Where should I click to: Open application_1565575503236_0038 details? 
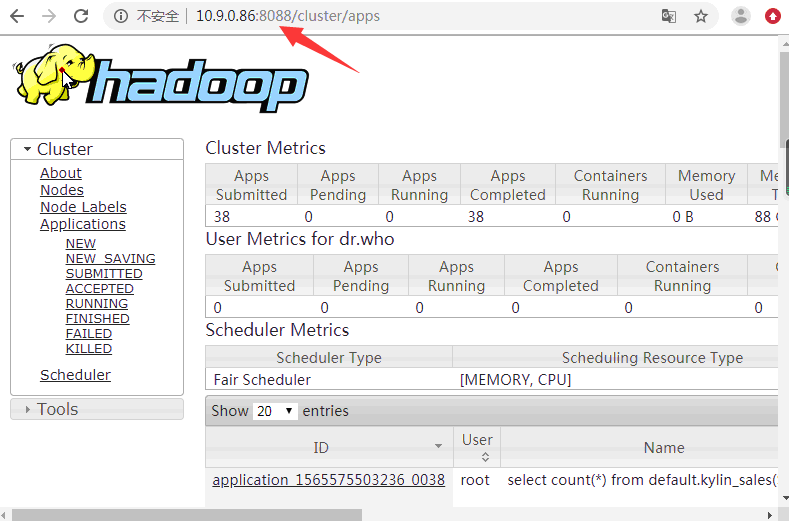click(328, 480)
